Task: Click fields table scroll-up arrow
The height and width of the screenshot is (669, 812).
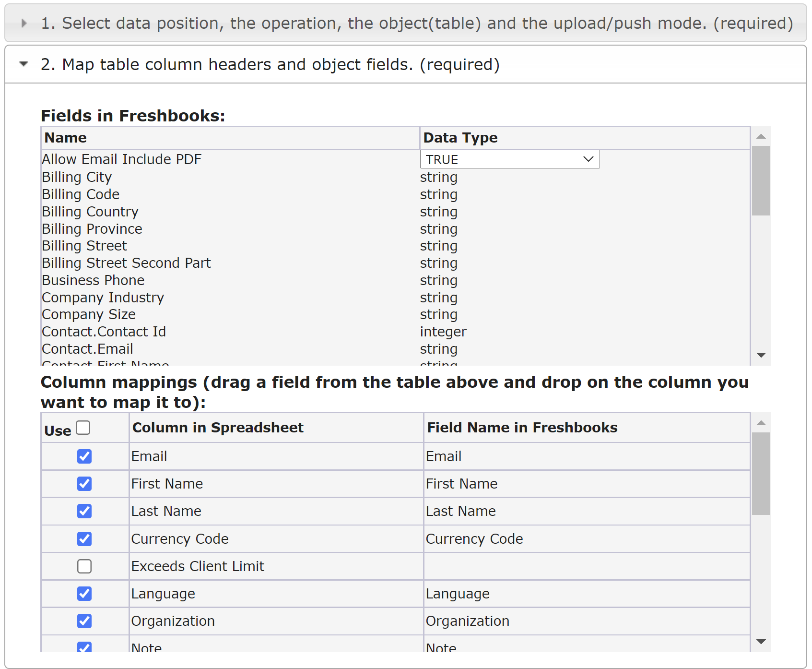Action: pyautogui.click(x=761, y=136)
